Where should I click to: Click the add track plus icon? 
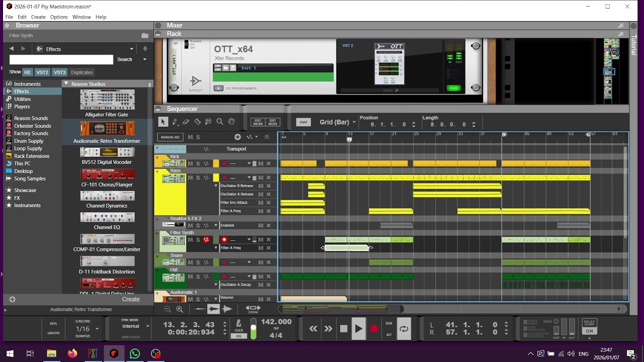pyautogui.click(x=237, y=137)
